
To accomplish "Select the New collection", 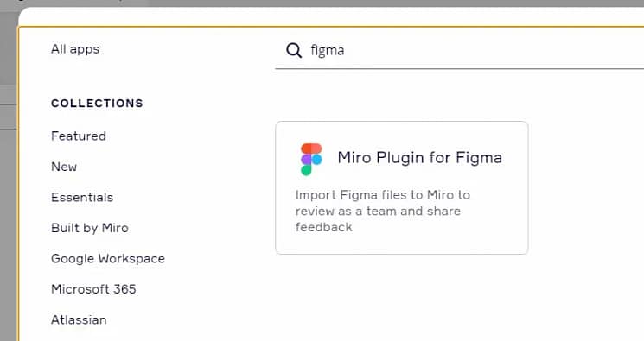I will (x=64, y=167).
